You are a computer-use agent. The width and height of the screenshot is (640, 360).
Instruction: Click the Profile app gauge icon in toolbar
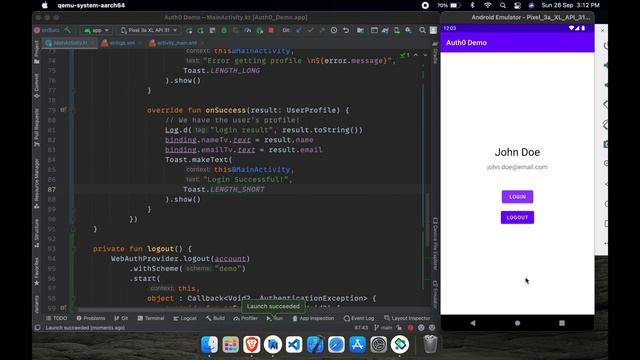click(x=247, y=30)
